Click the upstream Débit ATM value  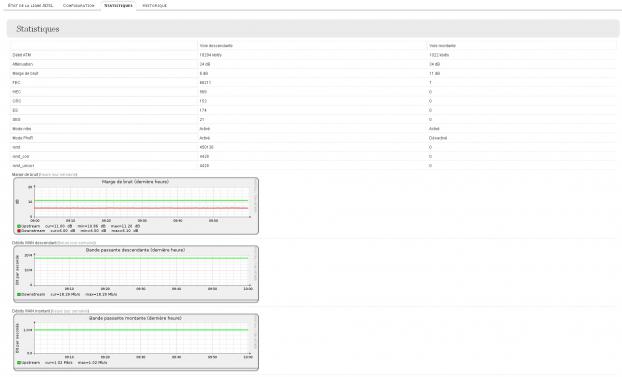tap(439, 55)
